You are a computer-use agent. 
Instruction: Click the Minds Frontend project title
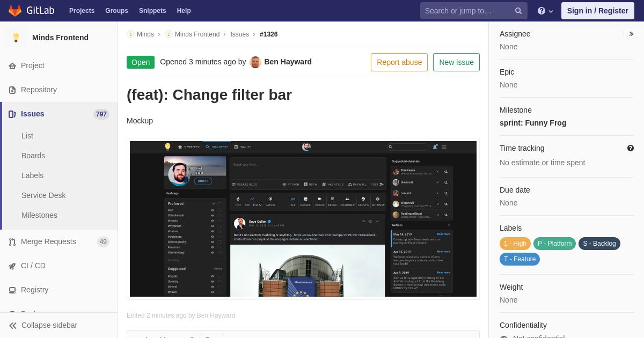click(60, 38)
